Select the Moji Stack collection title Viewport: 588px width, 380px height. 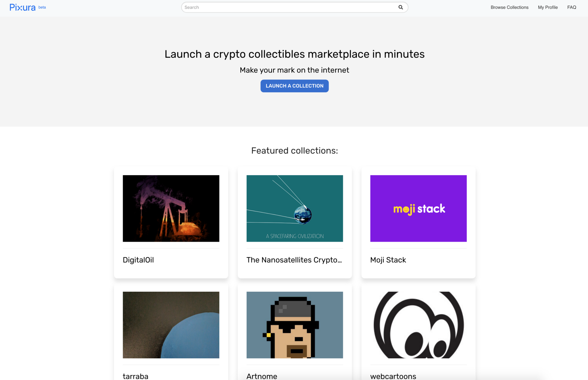point(388,260)
